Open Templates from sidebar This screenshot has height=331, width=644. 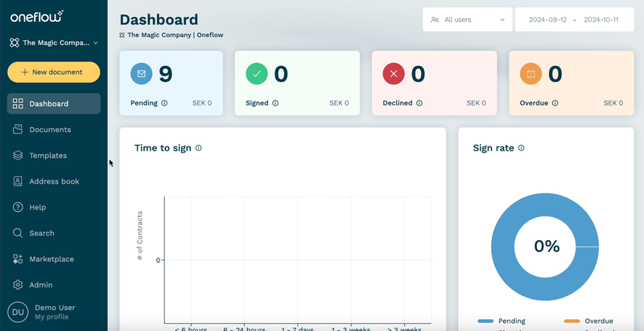click(54, 155)
